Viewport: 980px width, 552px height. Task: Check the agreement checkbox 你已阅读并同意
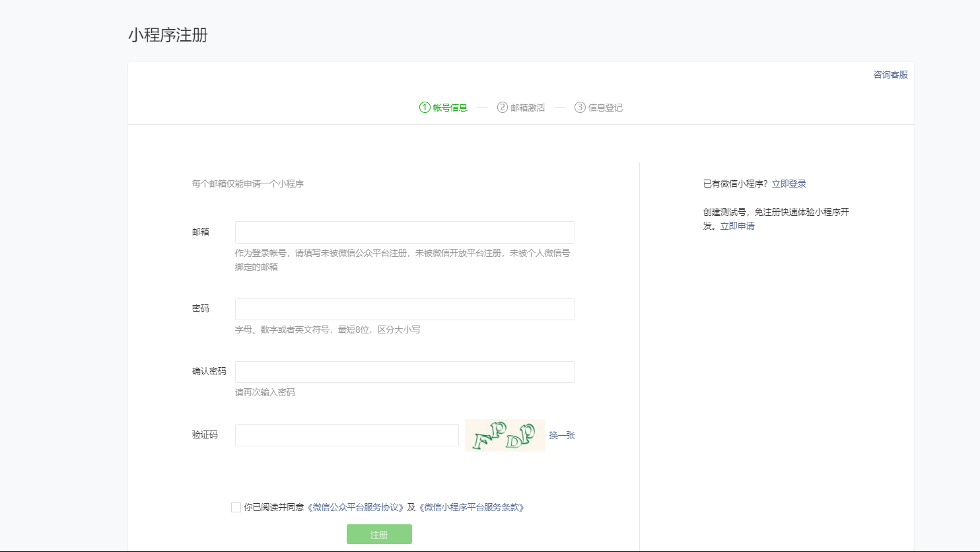click(x=236, y=507)
